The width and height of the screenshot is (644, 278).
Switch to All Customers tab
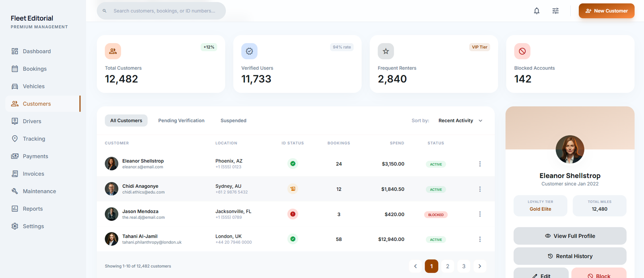coord(126,120)
